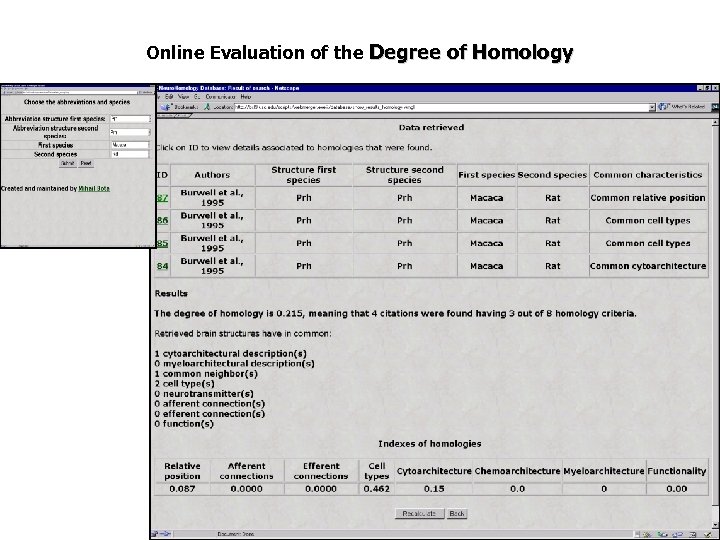This screenshot has width=720, height=540.
Task: Click the Netscape location URL field
Action: (x=442, y=107)
